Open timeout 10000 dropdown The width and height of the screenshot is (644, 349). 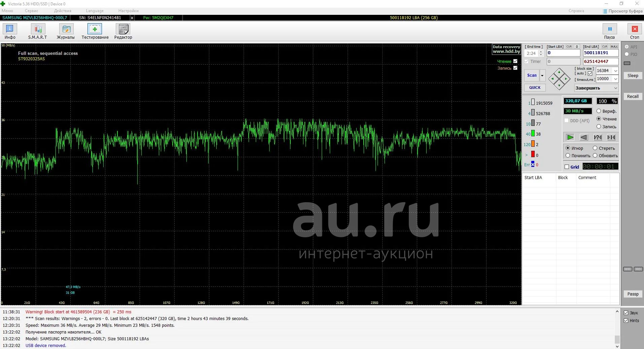[615, 79]
